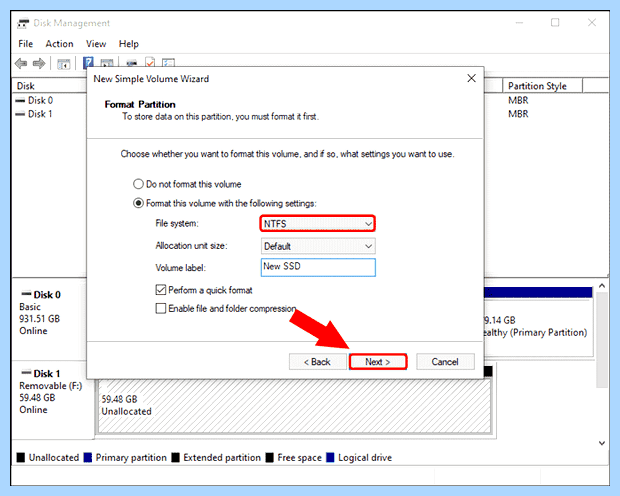This screenshot has height=496, width=620.
Task: Open the Help menu
Action: (x=129, y=44)
